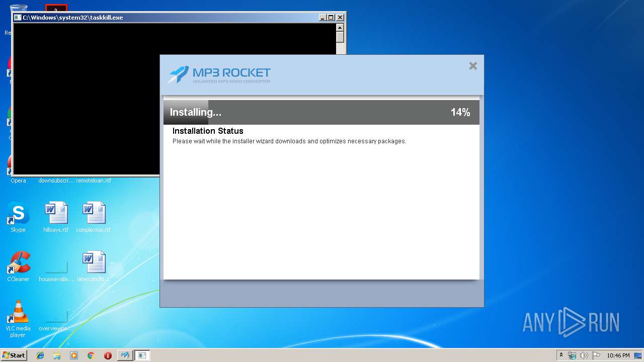644x362 pixels.
Task: Click the 10:46 PM clock
Action: pos(618,355)
